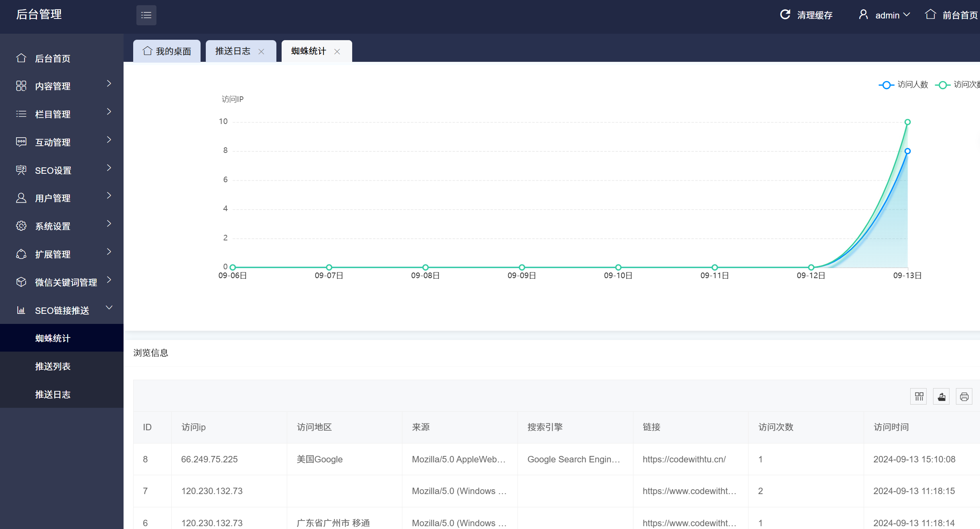Click the 访问时间 column header

coord(922,427)
